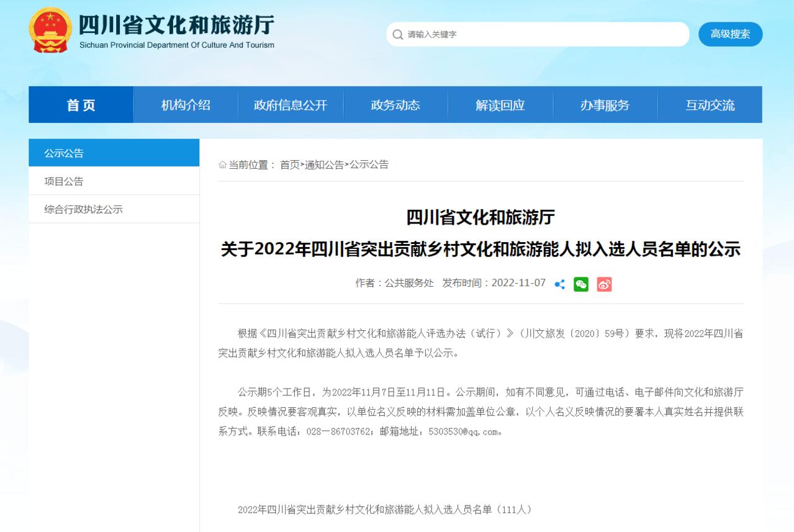Select 项目公告 in the sidebar
The width and height of the screenshot is (794, 532).
[64, 181]
